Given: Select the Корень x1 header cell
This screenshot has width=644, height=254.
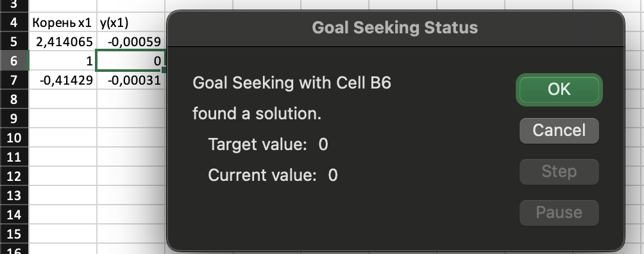Looking at the screenshot, I should point(63,22).
